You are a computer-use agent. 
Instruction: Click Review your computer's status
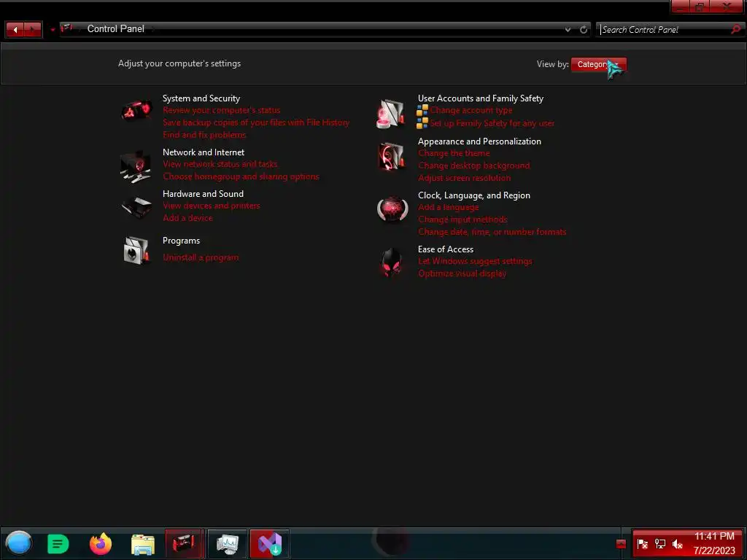coord(222,111)
